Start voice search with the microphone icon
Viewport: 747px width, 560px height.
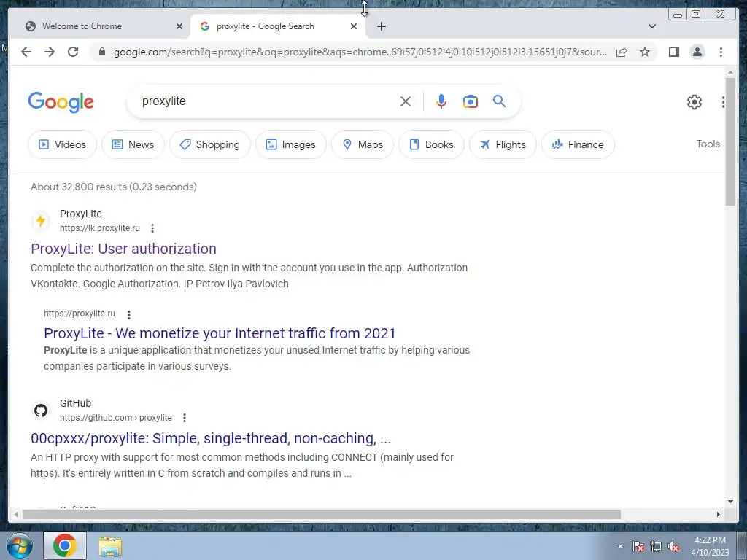click(441, 101)
